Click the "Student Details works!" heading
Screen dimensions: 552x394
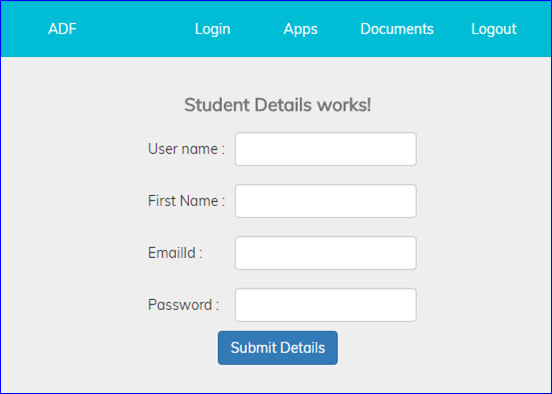(277, 105)
